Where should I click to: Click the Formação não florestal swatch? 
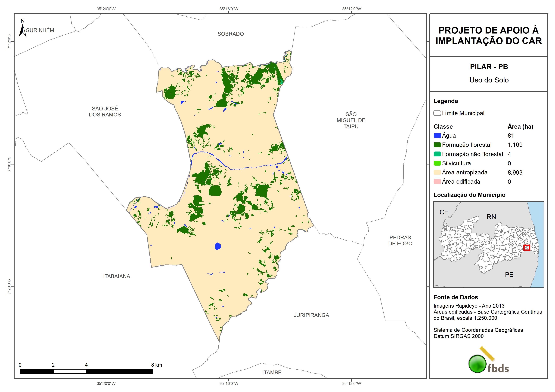(x=437, y=154)
